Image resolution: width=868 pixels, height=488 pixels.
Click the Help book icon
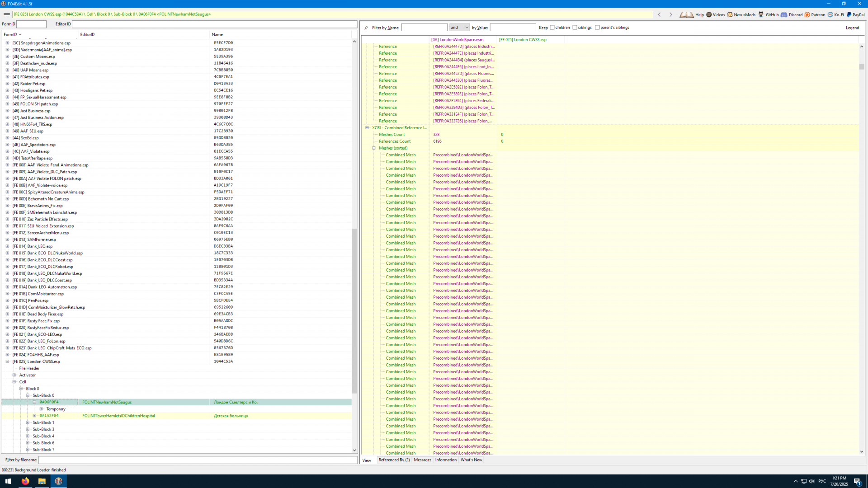686,14
